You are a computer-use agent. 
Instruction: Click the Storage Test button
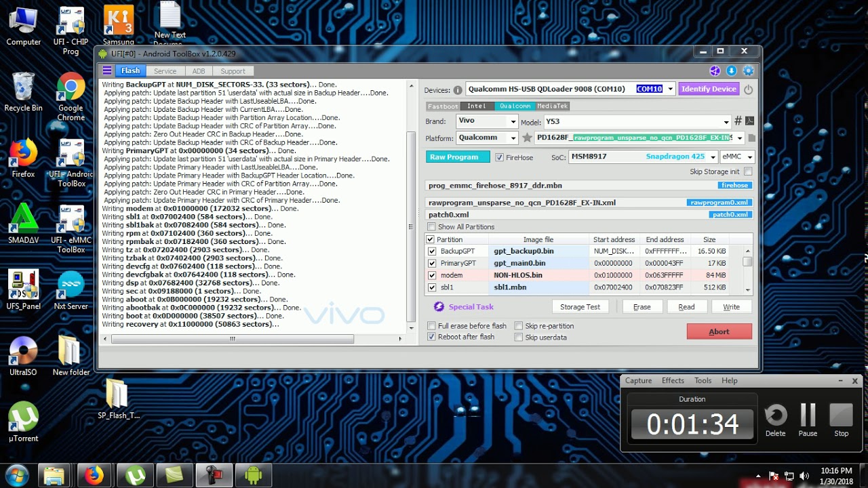tap(580, 307)
